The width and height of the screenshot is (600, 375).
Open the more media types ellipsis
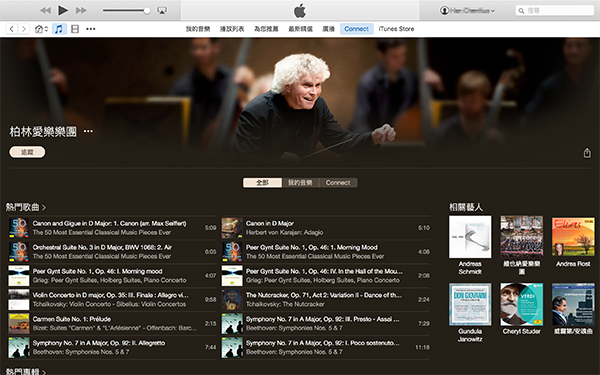(91, 29)
